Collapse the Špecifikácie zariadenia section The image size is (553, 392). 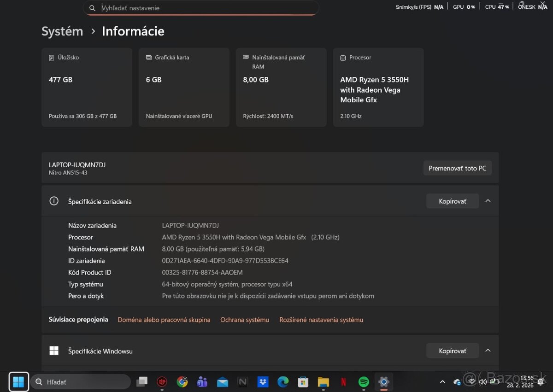point(488,201)
